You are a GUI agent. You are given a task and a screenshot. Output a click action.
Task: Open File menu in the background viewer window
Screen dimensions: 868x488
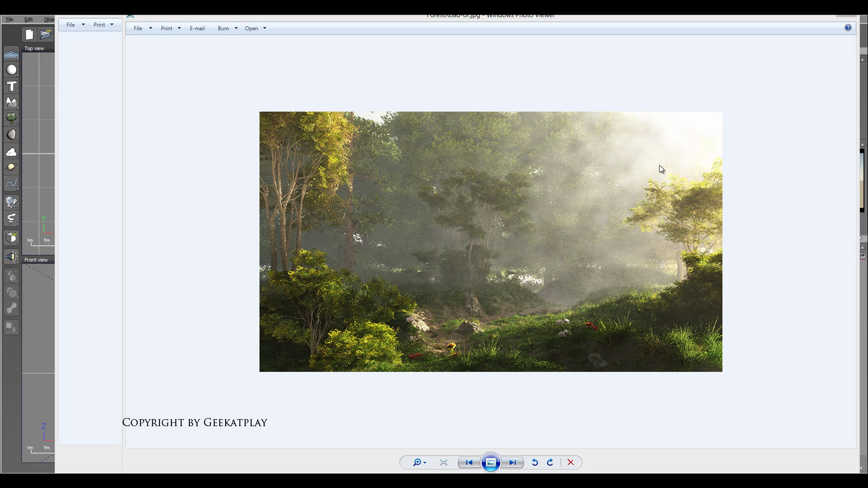pos(75,24)
